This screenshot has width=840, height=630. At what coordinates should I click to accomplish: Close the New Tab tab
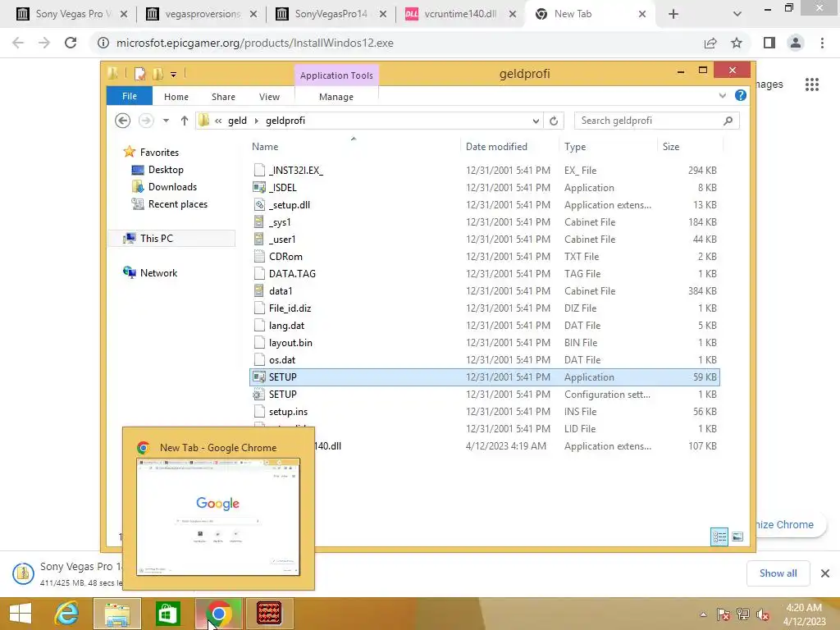(x=642, y=14)
